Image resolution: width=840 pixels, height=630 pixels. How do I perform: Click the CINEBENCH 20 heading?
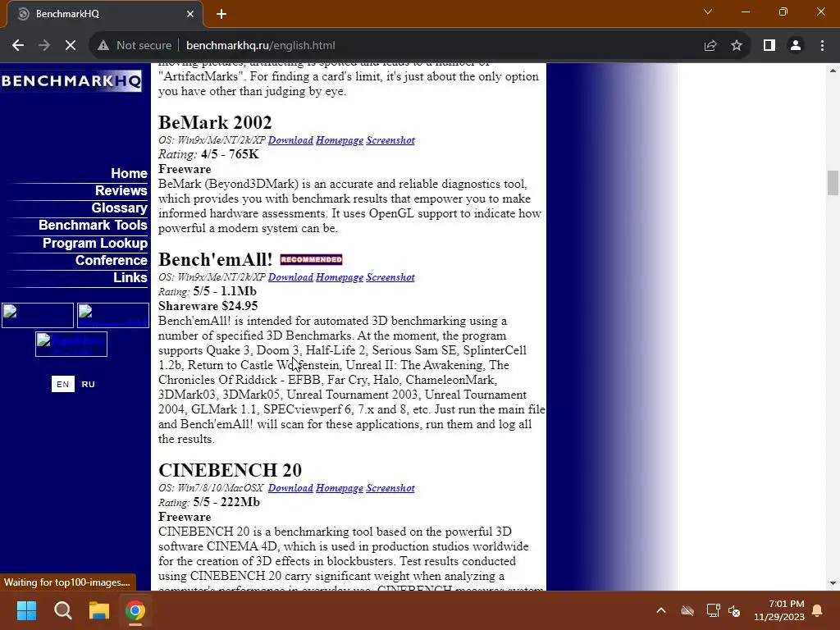coord(230,470)
